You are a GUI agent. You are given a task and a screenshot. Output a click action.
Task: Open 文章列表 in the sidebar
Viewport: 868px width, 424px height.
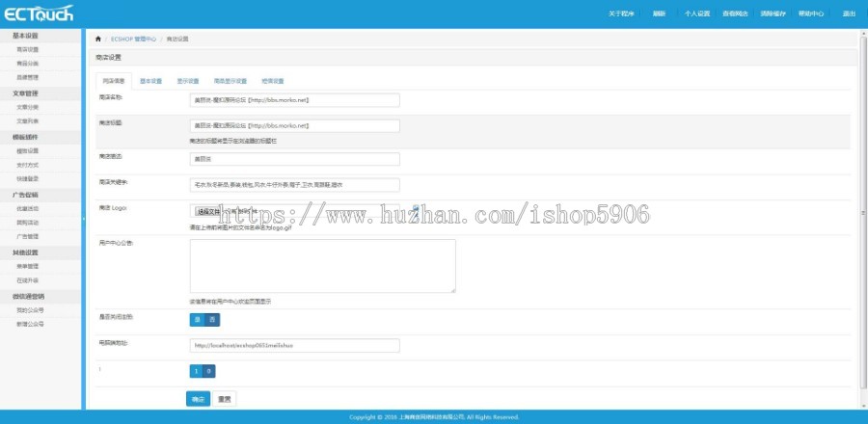coord(28,121)
